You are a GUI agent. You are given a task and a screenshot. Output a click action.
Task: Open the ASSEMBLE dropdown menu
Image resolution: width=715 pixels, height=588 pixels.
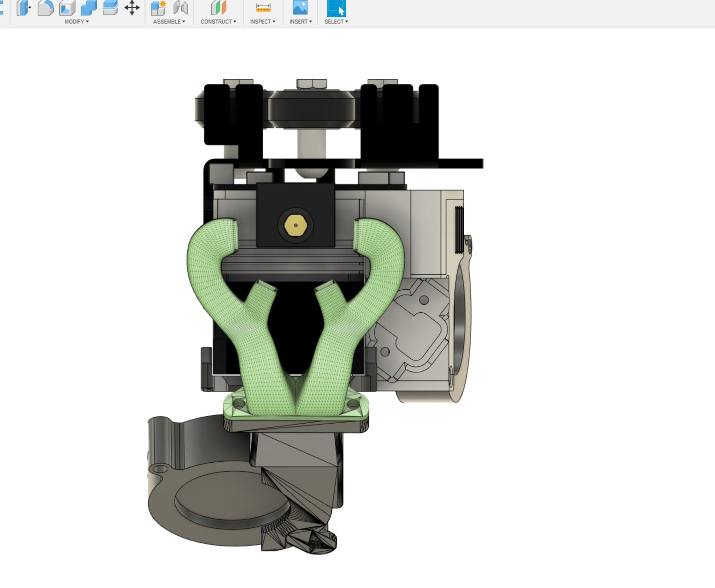coord(169,22)
